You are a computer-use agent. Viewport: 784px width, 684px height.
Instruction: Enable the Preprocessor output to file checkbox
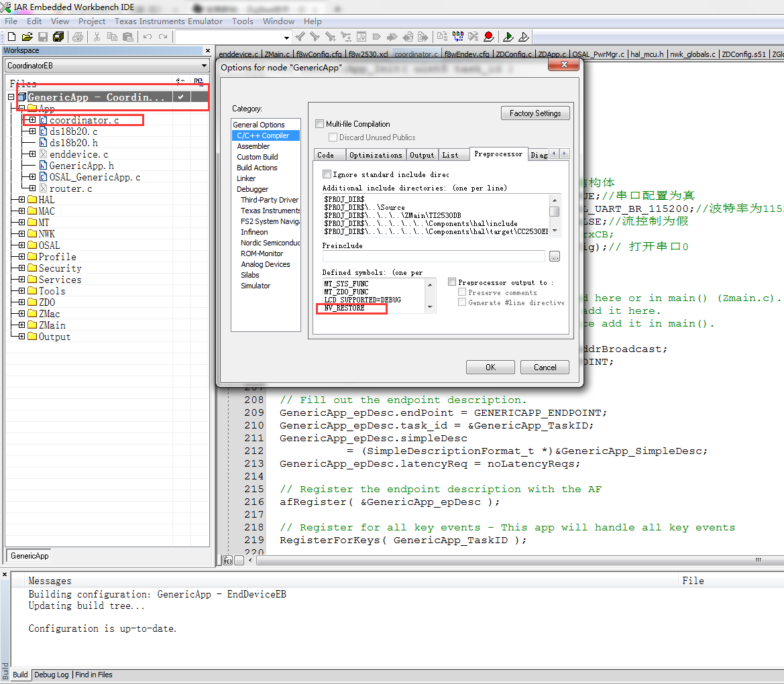pyautogui.click(x=452, y=282)
